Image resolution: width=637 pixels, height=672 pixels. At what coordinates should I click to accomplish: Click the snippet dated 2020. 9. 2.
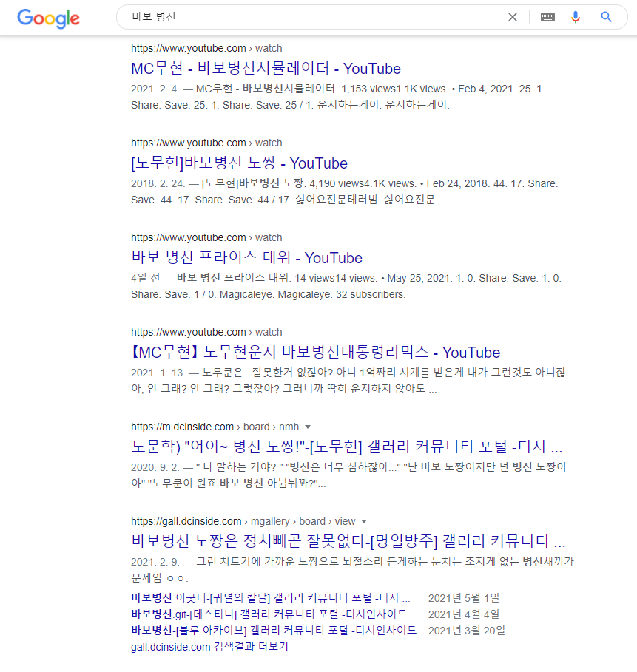348,475
